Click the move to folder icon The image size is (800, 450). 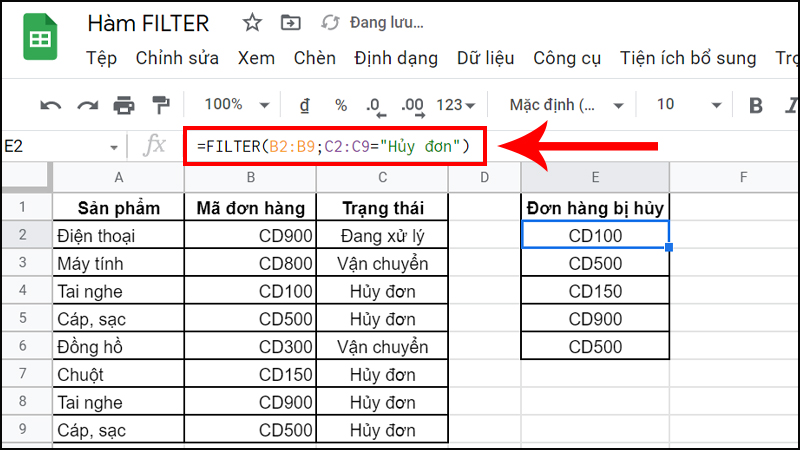pos(291,22)
